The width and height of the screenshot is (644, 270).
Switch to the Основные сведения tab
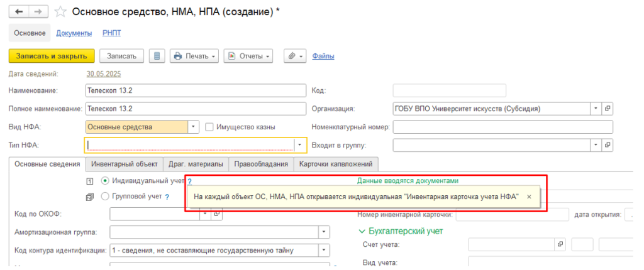(47, 164)
